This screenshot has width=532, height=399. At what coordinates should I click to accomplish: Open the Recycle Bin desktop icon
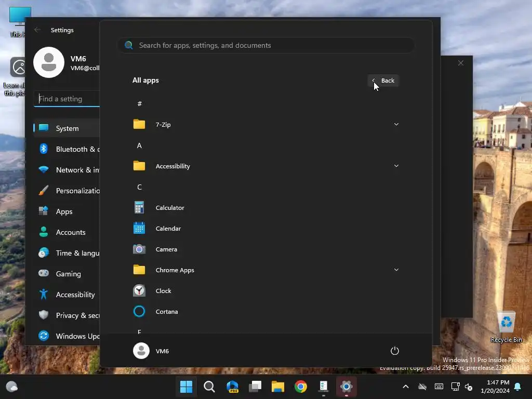pos(506,327)
